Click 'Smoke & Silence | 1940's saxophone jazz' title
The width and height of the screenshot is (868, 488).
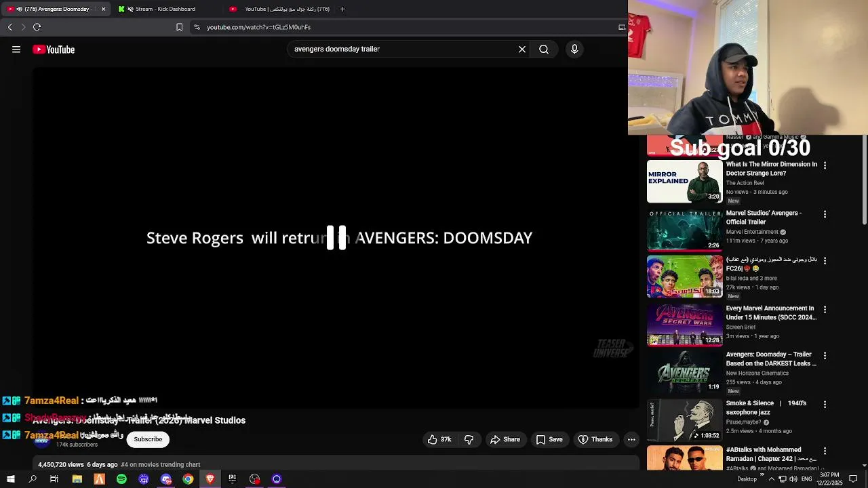[x=766, y=407]
